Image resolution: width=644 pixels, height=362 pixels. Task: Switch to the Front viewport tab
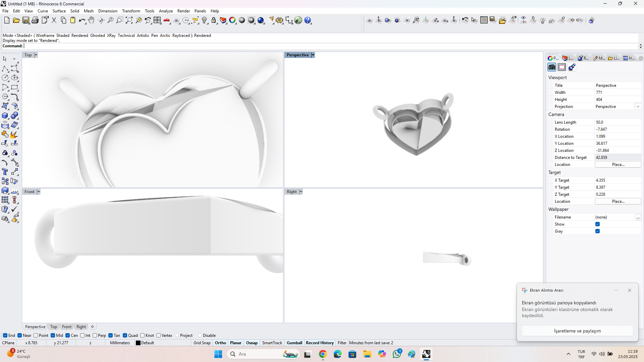[x=66, y=327]
